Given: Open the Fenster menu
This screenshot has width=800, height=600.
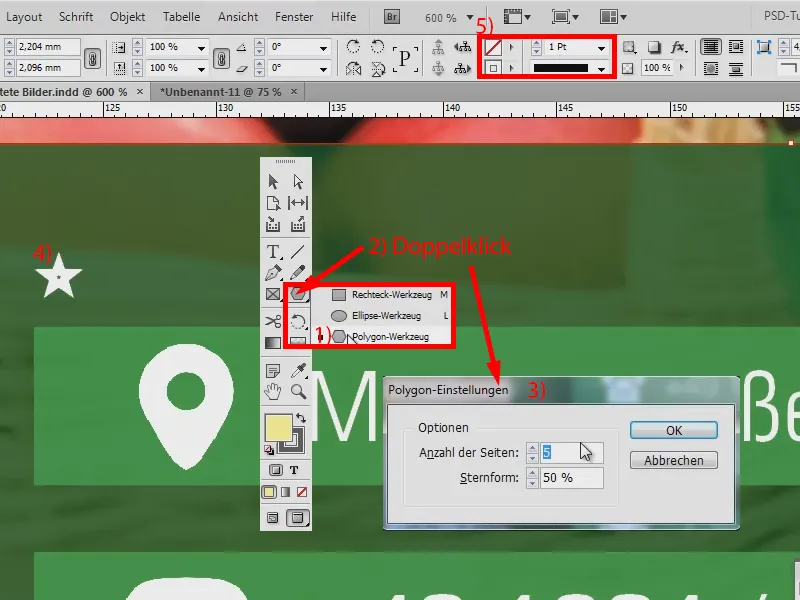Looking at the screenshot, I should tap(294, 17).
